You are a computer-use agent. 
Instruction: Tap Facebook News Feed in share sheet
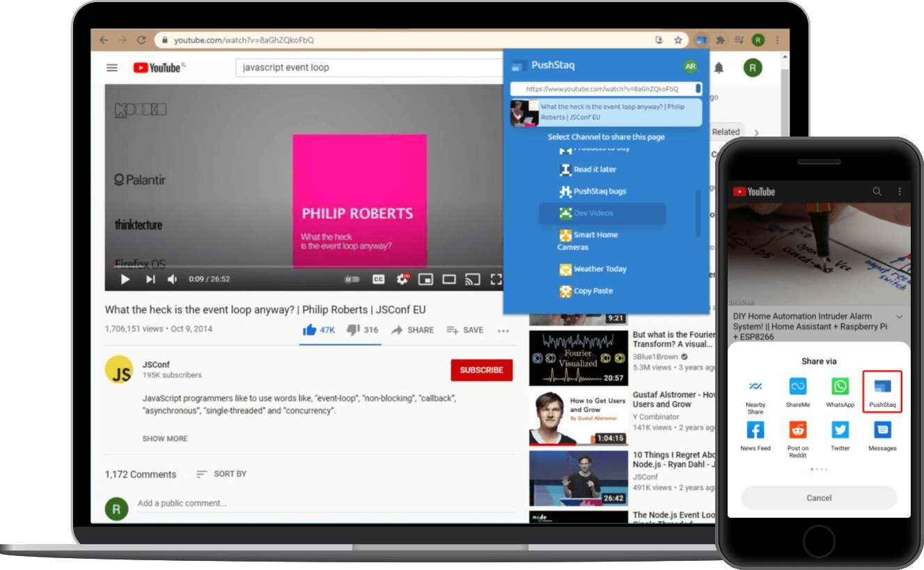(x=755, y=436)
